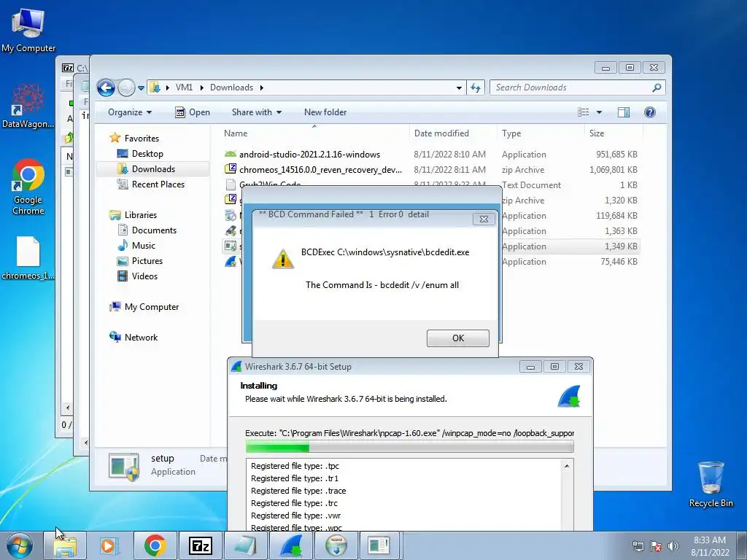The width and height of the screenshot is (747, 560).
Task: Click the network tray icon
Action: pos(638,546)
